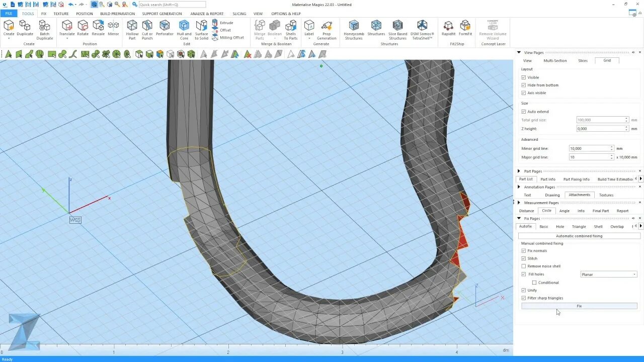Toggle the Unify checkbox
The image size is (644, 362).
tap(524, 290)
